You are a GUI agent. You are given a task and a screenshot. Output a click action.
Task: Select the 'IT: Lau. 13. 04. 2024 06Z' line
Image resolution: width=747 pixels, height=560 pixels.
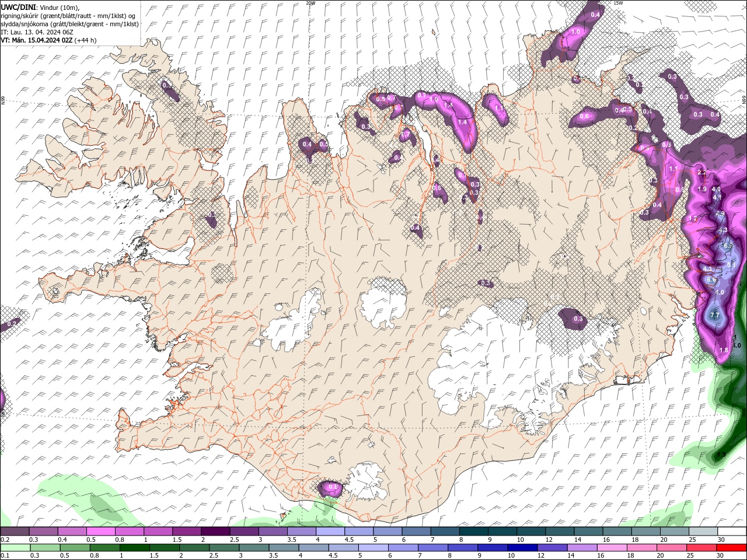(37, 32)
